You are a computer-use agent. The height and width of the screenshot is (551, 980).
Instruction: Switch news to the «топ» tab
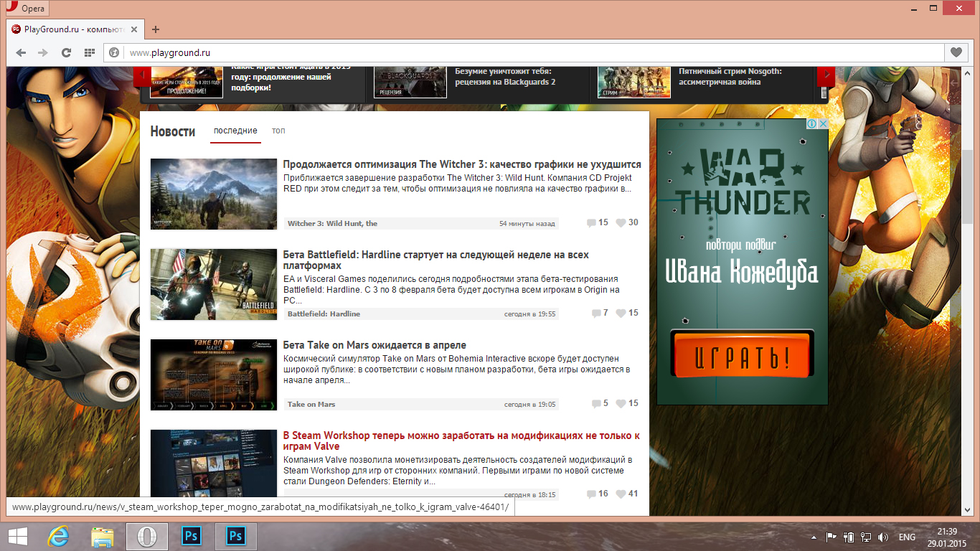coord(278,131)
